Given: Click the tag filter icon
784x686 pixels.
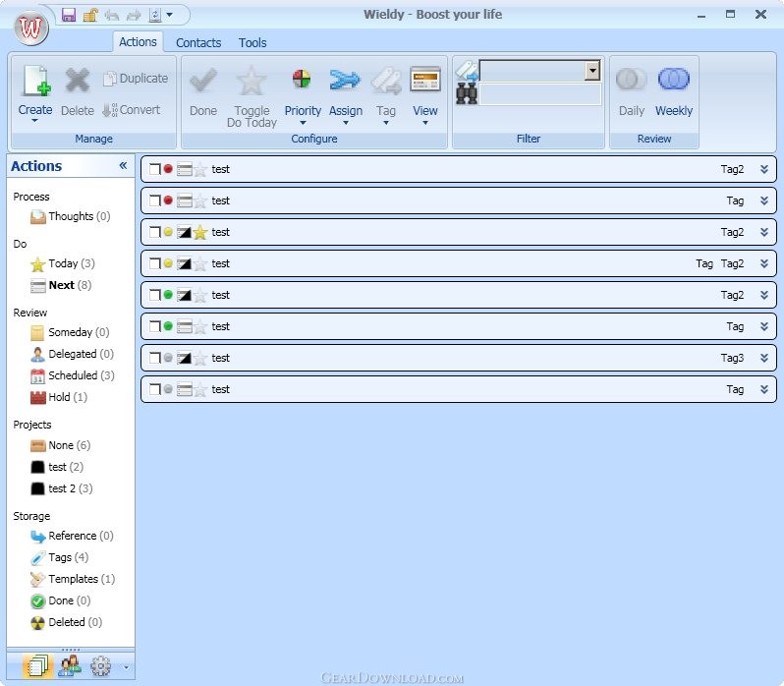Looking at the screenshot, I should point(467,71).
